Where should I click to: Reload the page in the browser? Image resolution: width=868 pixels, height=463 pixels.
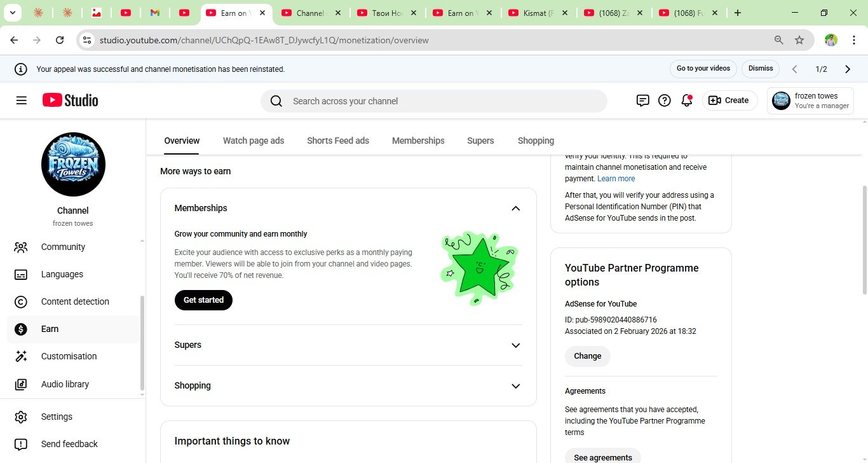(60, 40)
